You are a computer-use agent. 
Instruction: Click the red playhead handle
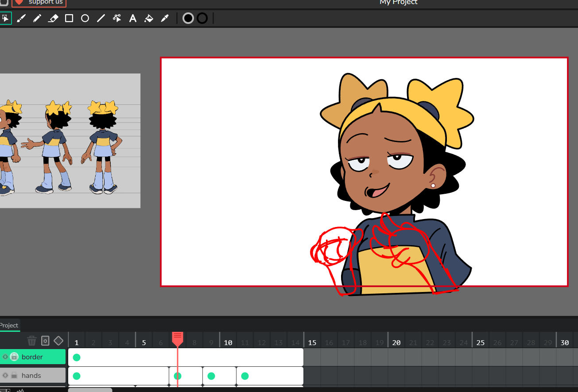(x=178, y=339)
